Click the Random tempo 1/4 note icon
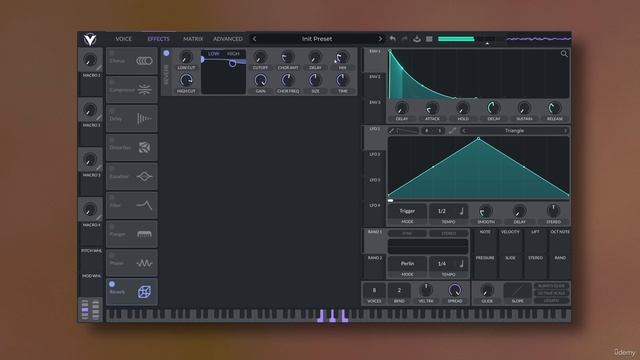Viewport: 640px width, 360px height. (x=462, y=263)
